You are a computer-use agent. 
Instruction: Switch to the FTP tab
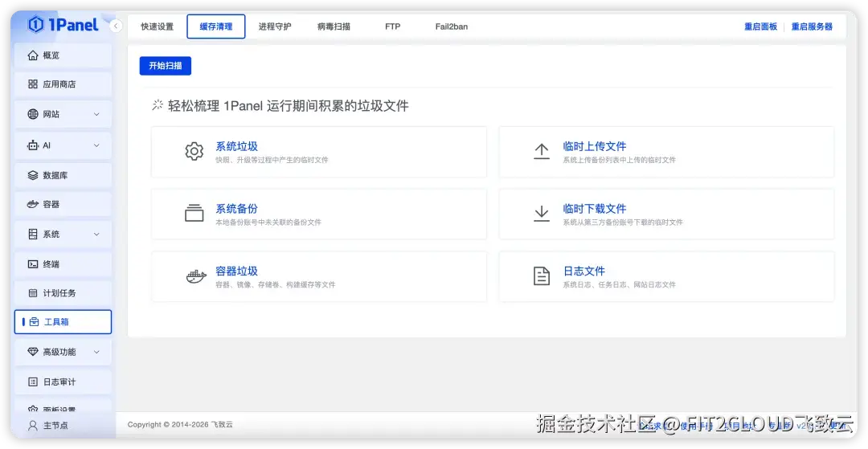pos(392,27)
